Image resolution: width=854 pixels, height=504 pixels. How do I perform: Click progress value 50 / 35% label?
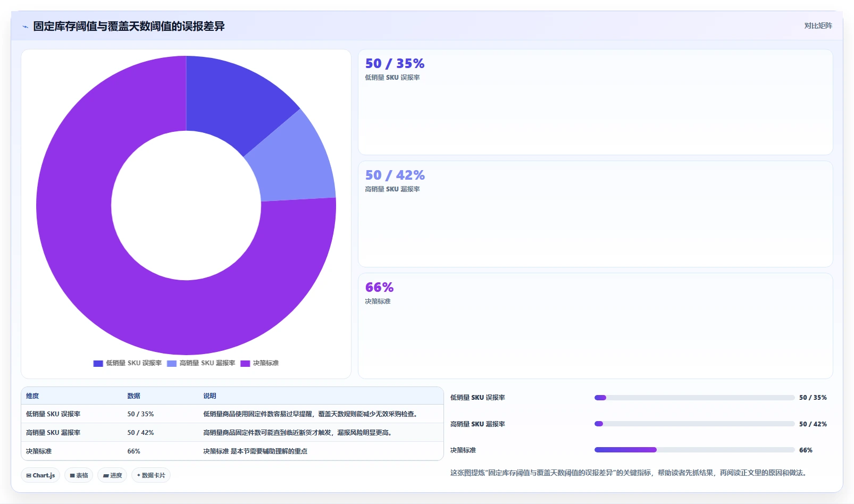point(813,398)
